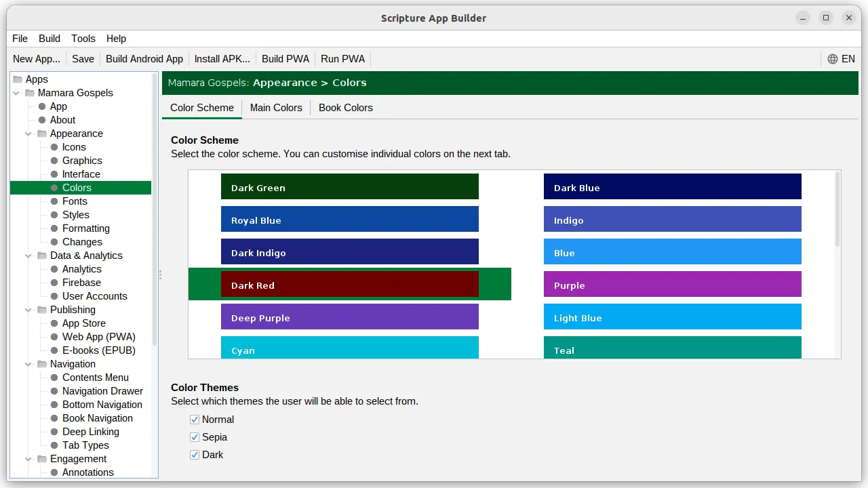
Task: Click the New App... toolbar button
Action: pyautogui.click(x=37, y=59)
